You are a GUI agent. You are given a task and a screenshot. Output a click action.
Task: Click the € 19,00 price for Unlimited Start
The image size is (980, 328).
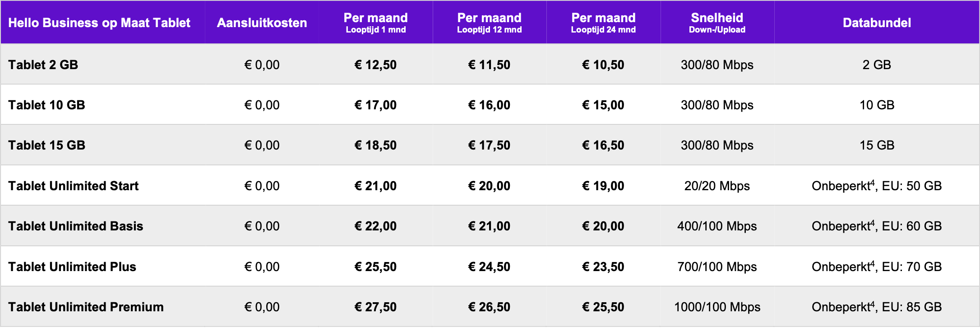click(603, 186)
